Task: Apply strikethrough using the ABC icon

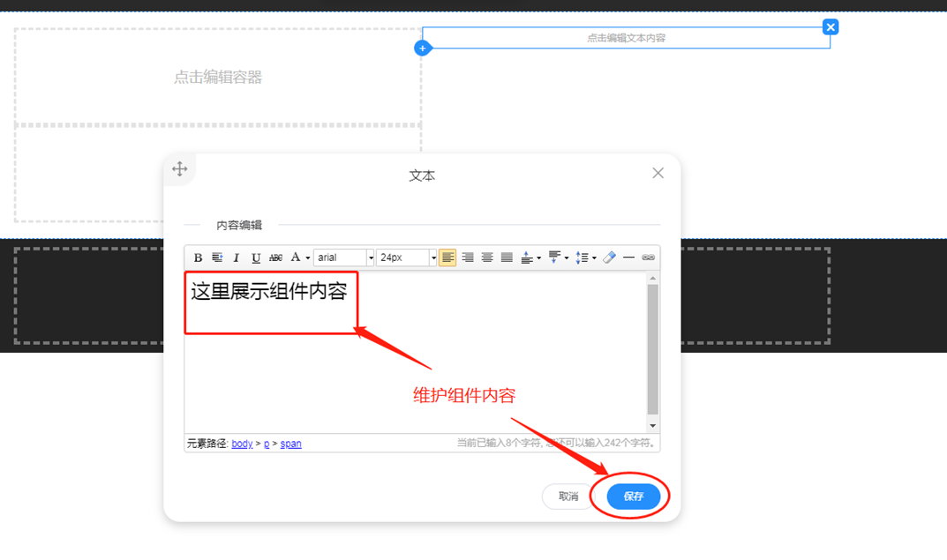Action: (x=275, y=258)
